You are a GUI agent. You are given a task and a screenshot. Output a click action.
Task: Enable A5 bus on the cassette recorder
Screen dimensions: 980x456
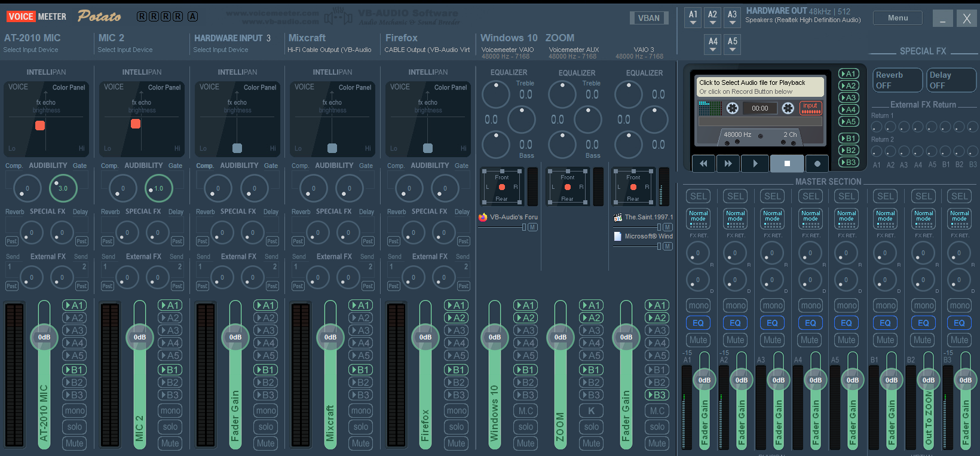(849, 121)
